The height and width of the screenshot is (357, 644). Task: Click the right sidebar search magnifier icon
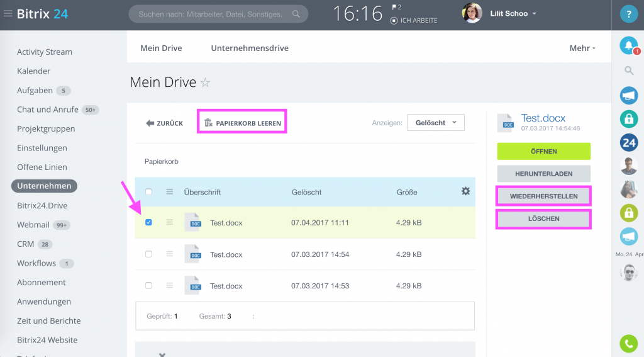click(629, 71)
